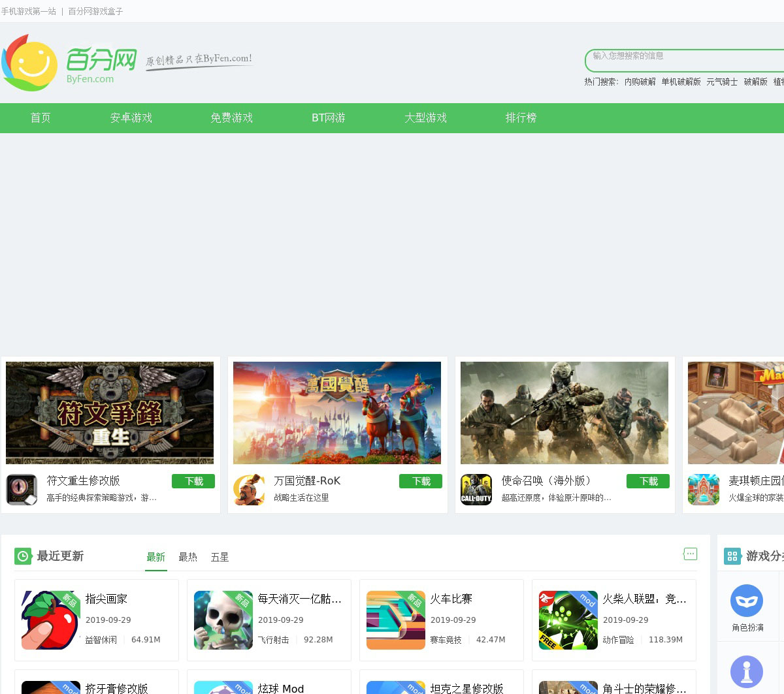Open the 指尖画家 game title
The height and width of the screenshot is (694, 784).
(106, 599)
